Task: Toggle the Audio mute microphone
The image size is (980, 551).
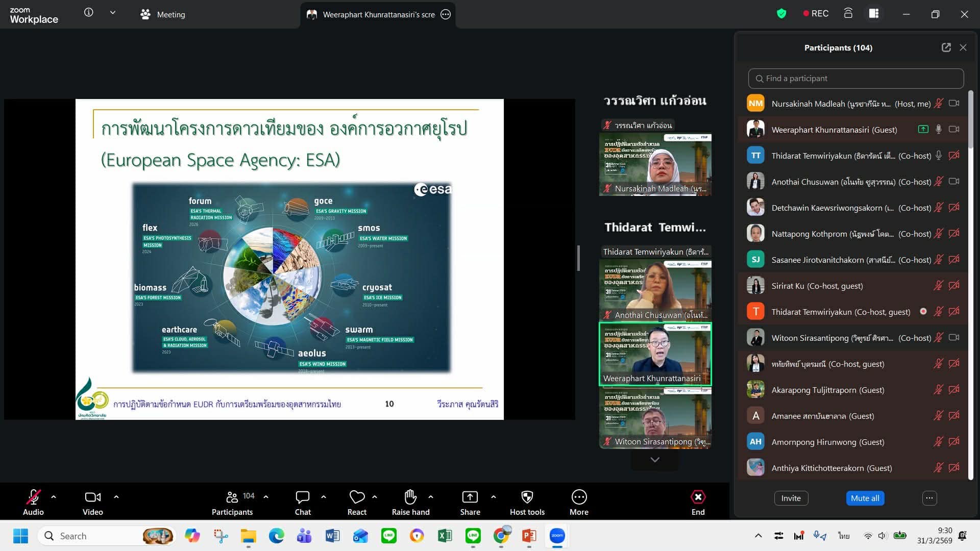Action: tap(33, 497)
